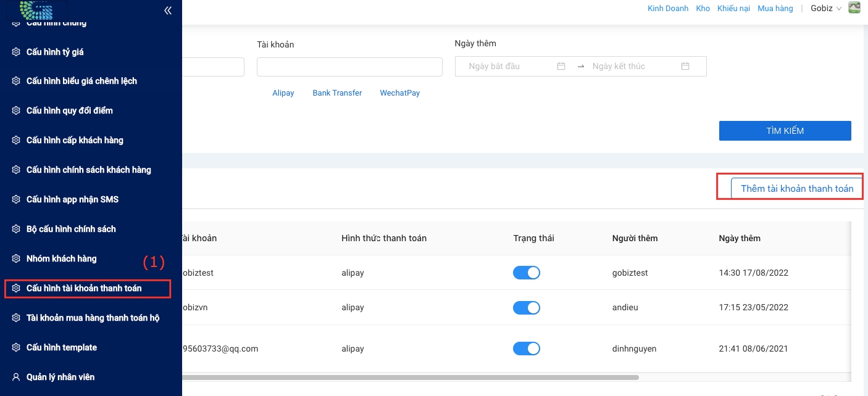Disable status switch for andieu row

526,307
